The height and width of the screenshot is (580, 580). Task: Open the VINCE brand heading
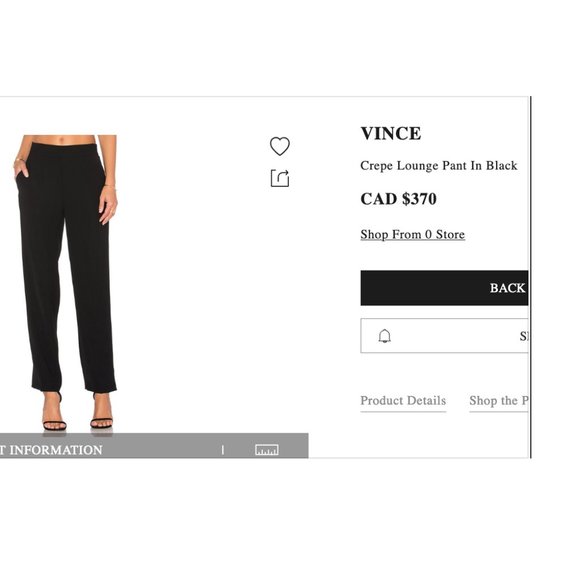point(391,134)
